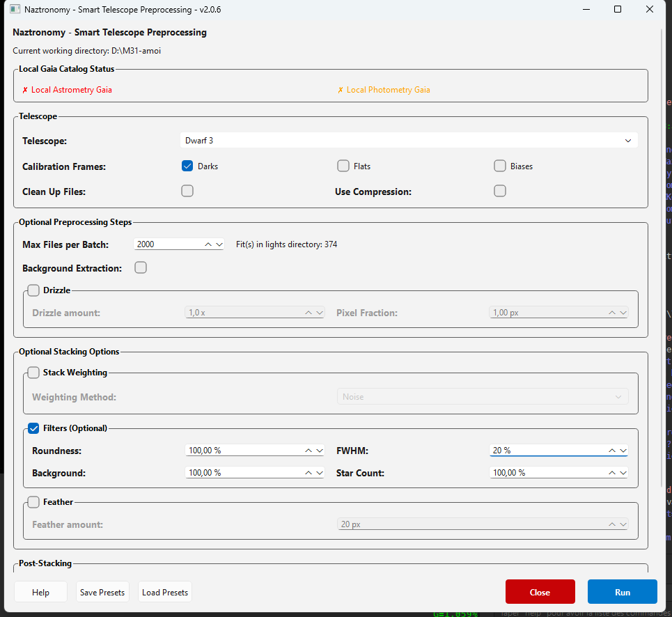Image resolution: width=672 pixels, height=617 pixels.
Task: Click Save Presets button
Action: (102, 592)
